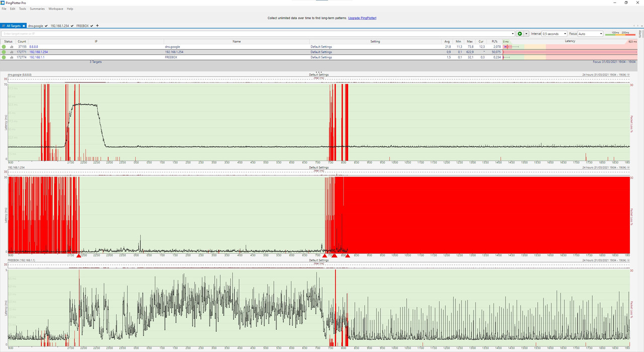This screenshot has width=644, height=352.
Task: Open the start button options arrow
Action: (x=526, y=34)
